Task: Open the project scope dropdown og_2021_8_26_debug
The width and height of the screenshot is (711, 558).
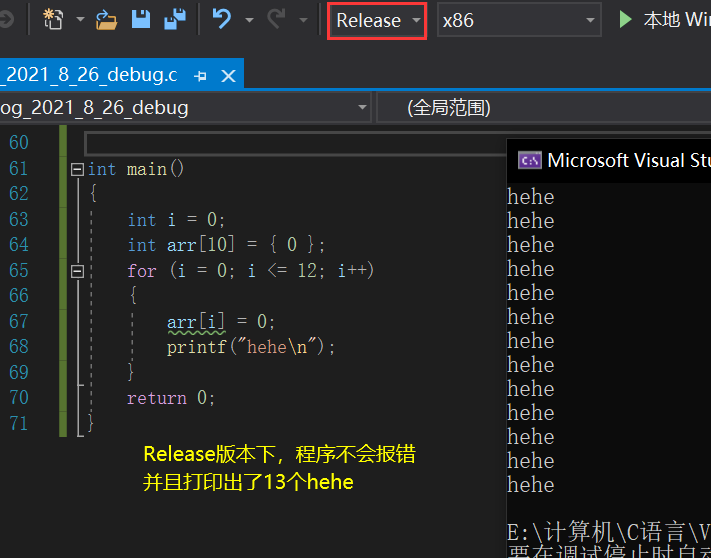Action: (185, 108)
